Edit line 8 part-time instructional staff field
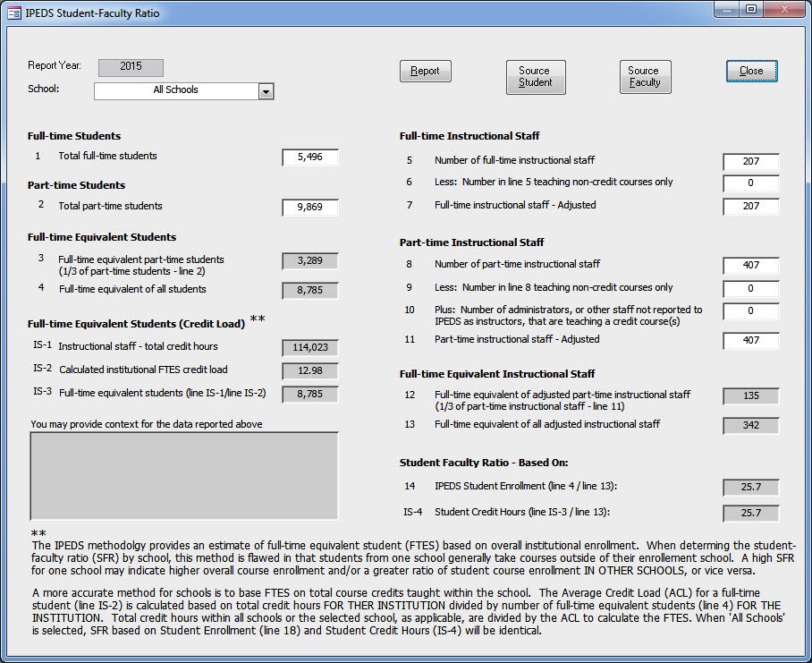Viewport: 812px width, 663px height. 751,266
